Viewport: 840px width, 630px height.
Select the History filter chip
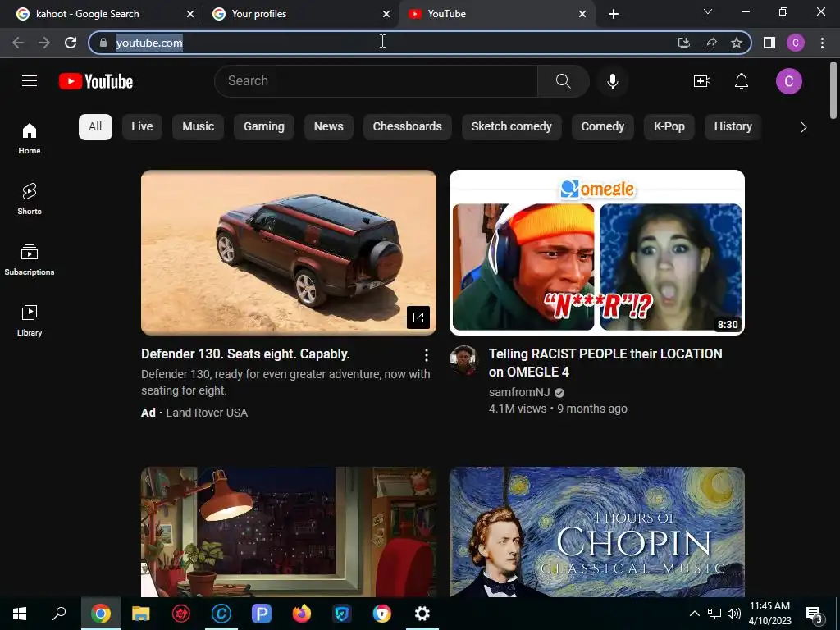733,127
